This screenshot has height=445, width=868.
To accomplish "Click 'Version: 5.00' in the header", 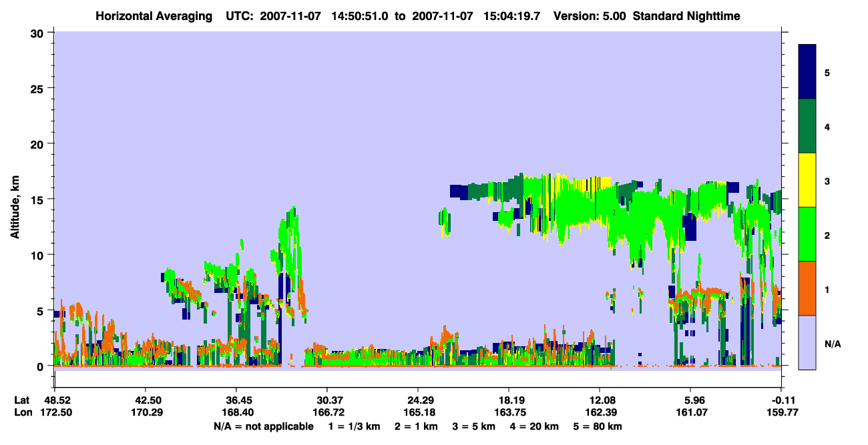I will point(590,15).
